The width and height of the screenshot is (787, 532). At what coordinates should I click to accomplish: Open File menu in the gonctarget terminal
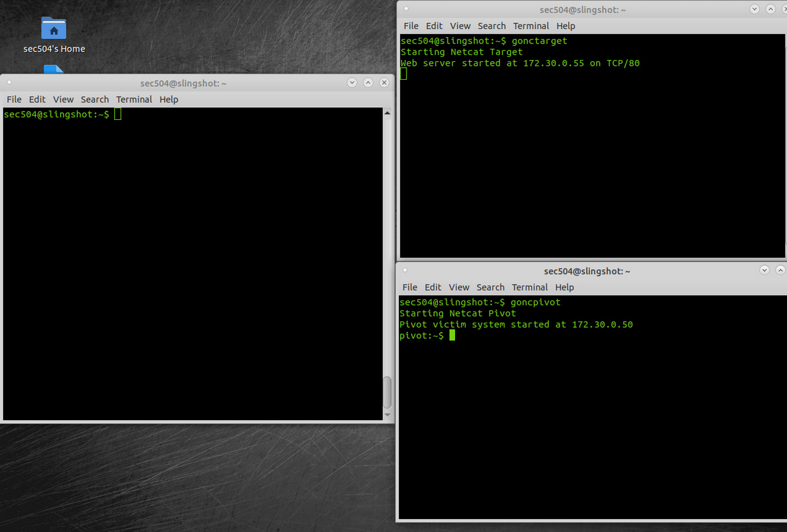pyautogui.click(x=411, y=26)
